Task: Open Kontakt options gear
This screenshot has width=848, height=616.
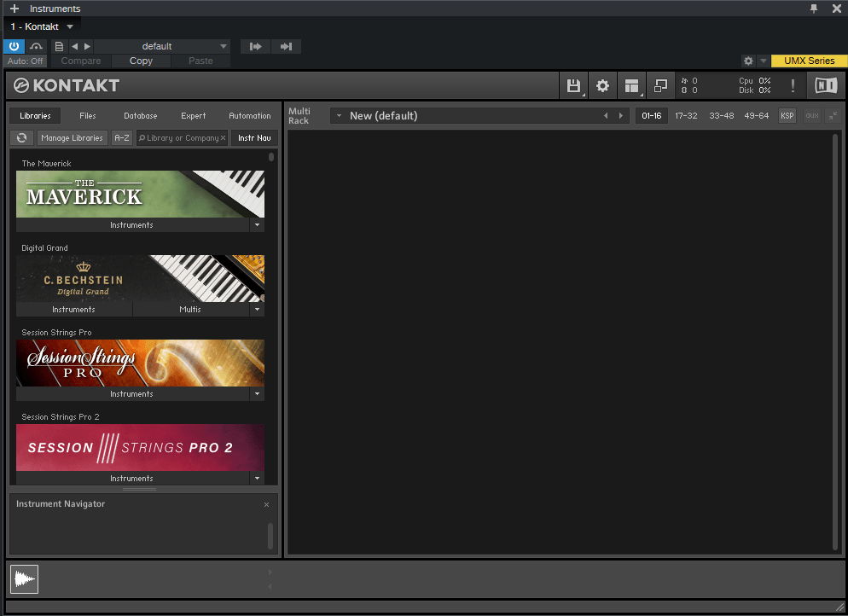Action: coord(602,85)
